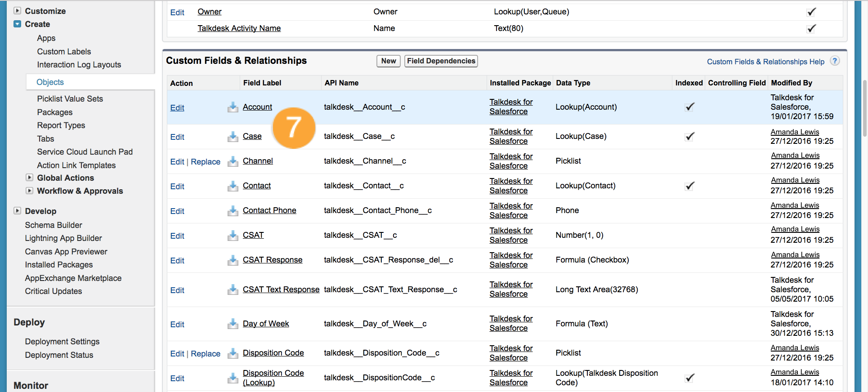The image size is (868, 392).
Task: Launch Lightning App Builder
Action: coord(63,238)
